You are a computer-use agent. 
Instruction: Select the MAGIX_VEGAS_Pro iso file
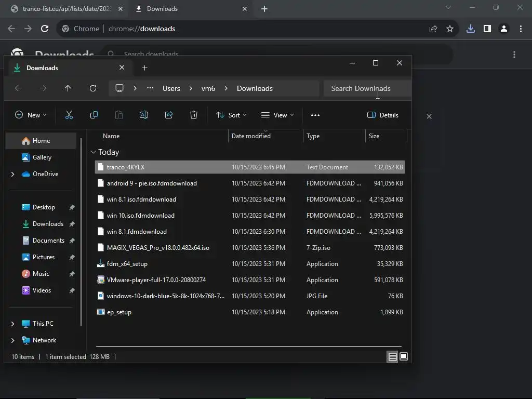pos(250,248)
